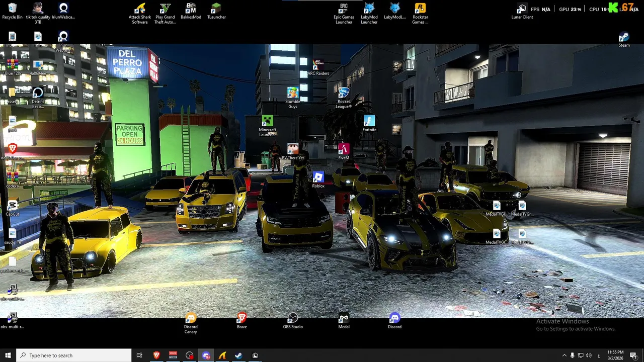Screen dimensions: 644x362
Task: Switch to Voicemeeter in the taskbar
Action: (173, 355)
